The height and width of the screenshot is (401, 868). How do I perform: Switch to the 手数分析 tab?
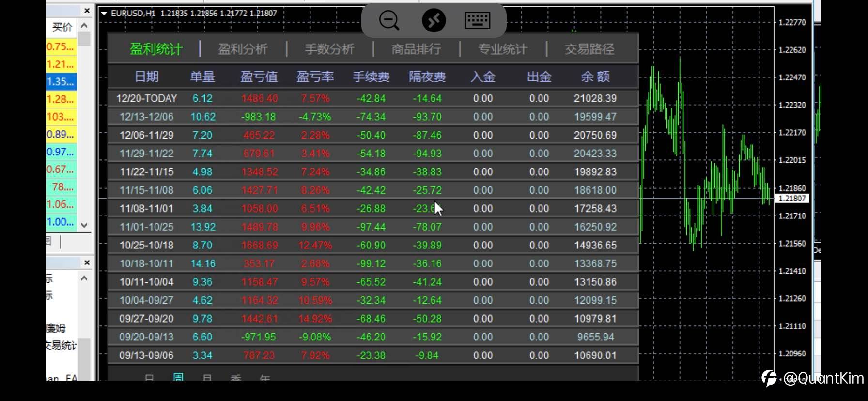[329, 49]
